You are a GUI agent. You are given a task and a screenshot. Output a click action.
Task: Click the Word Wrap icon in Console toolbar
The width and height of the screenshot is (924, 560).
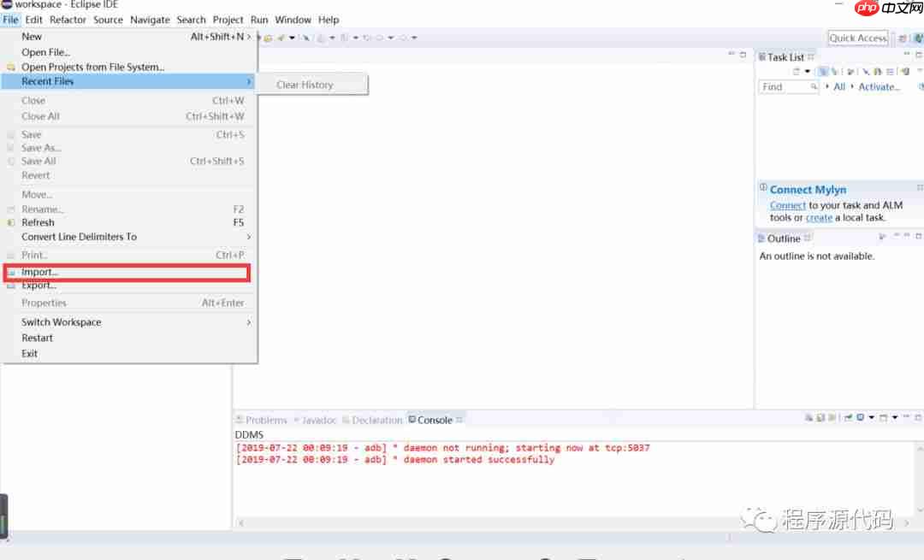click(x=832, y=418)
